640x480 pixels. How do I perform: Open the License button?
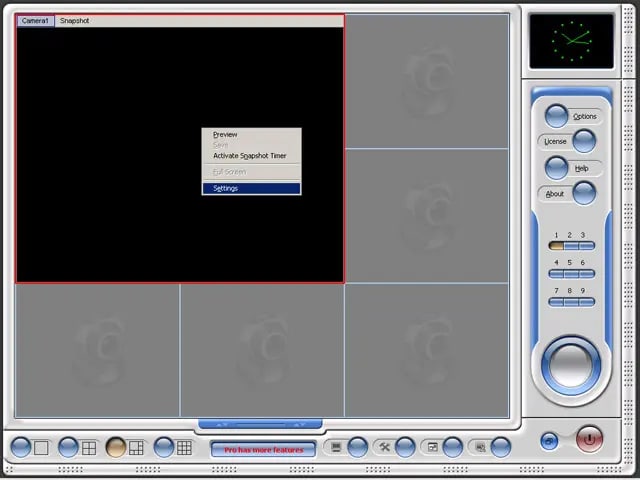point(584,141)
